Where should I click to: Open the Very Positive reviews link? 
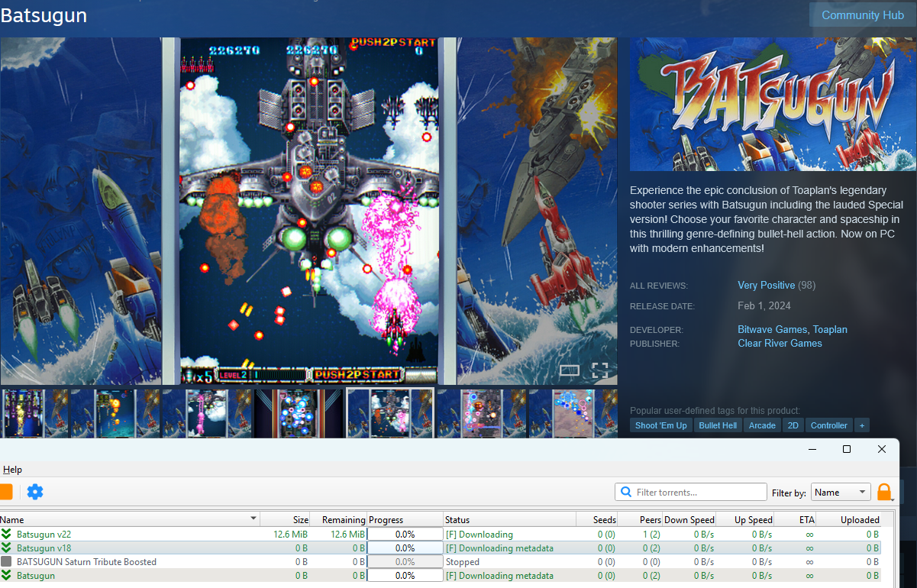tap(766, 286)
